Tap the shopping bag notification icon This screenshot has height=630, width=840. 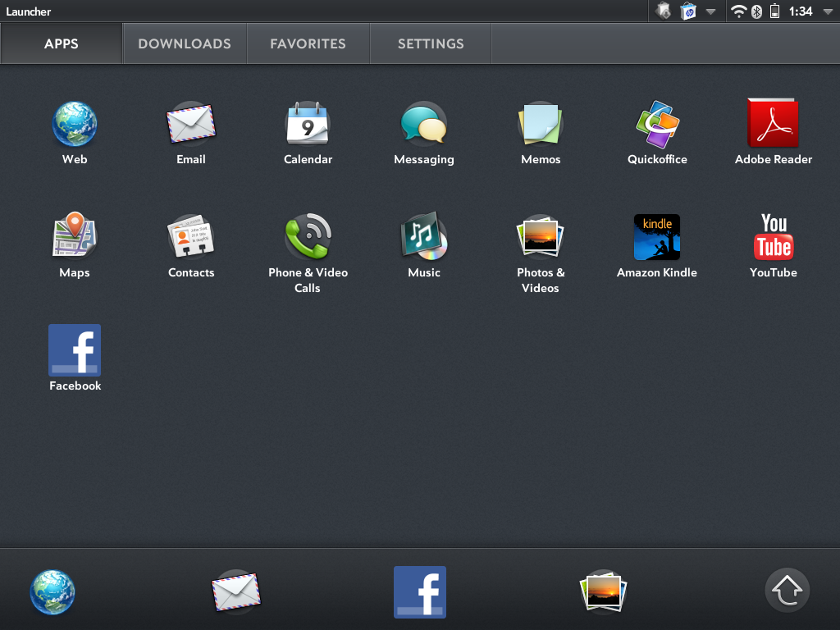pos(688,11)
